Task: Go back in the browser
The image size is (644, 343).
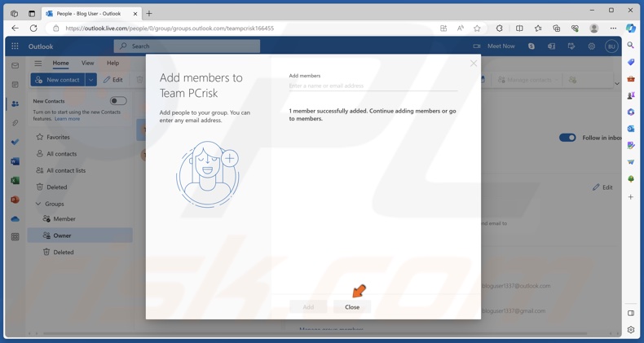Action: tap(15, 29)
